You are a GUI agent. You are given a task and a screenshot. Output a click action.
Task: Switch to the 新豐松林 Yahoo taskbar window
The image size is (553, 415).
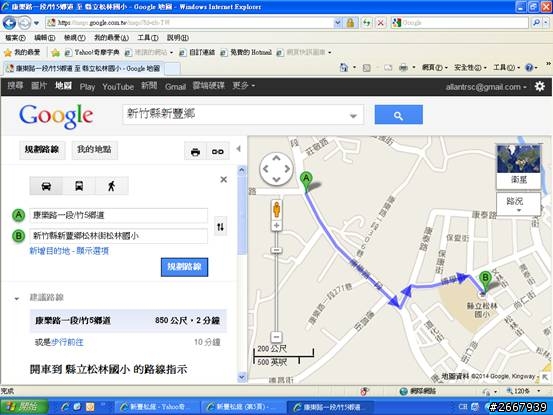tap(156, 407)
